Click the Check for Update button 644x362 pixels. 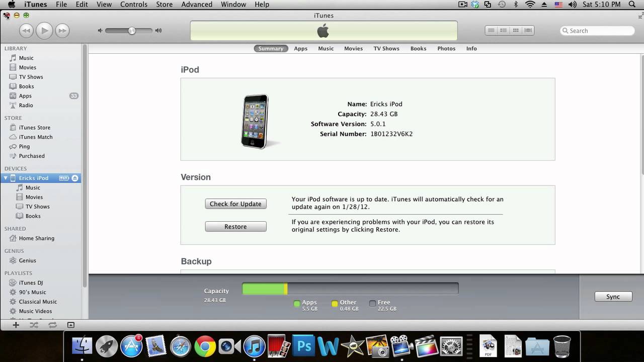(x=235, y=204)
